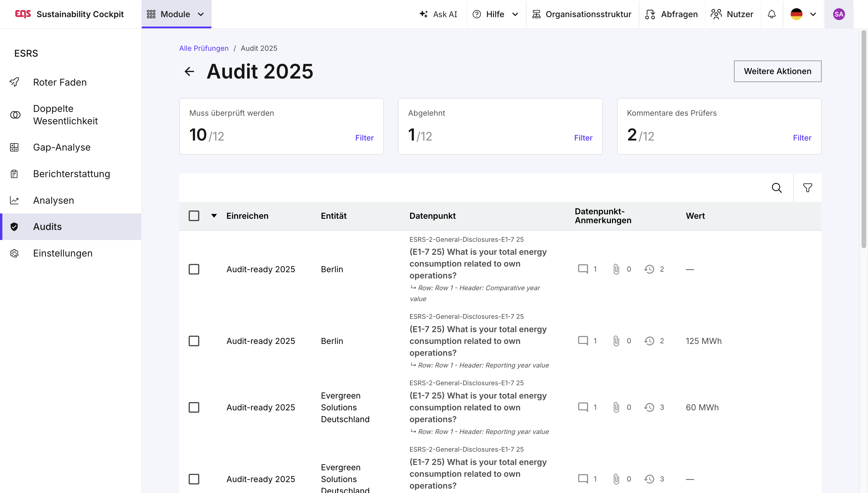Viewport: 868px width, 493px height.
Task: Open Nutzer in top bar
Action: [x=732, y=14]
